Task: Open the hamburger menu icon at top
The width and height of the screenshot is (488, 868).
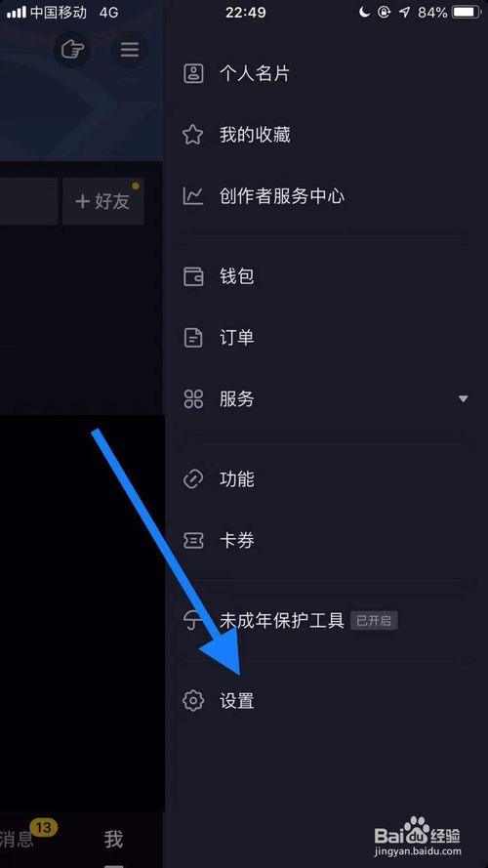Action: [130, 50]
